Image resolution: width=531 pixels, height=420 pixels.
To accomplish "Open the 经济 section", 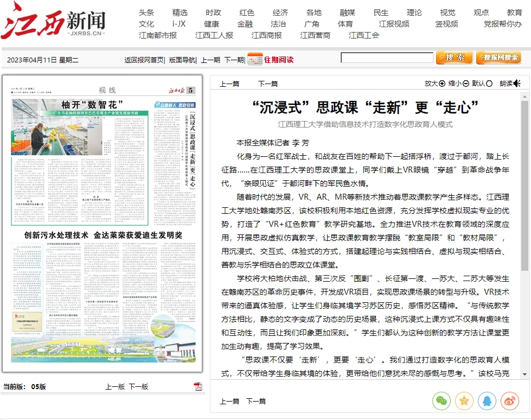I will (280, 12).
